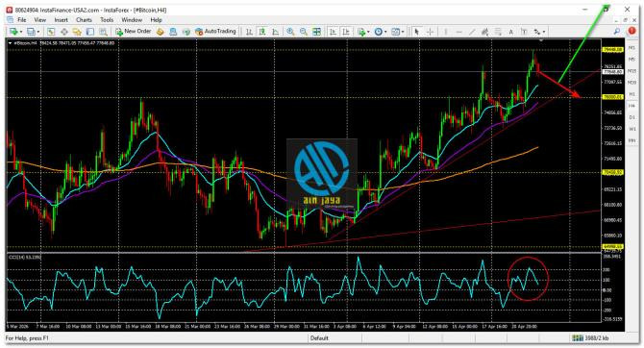Open the Tools menu
The image size is (644, 348).
pyautogui.click(x=107, y=20)
